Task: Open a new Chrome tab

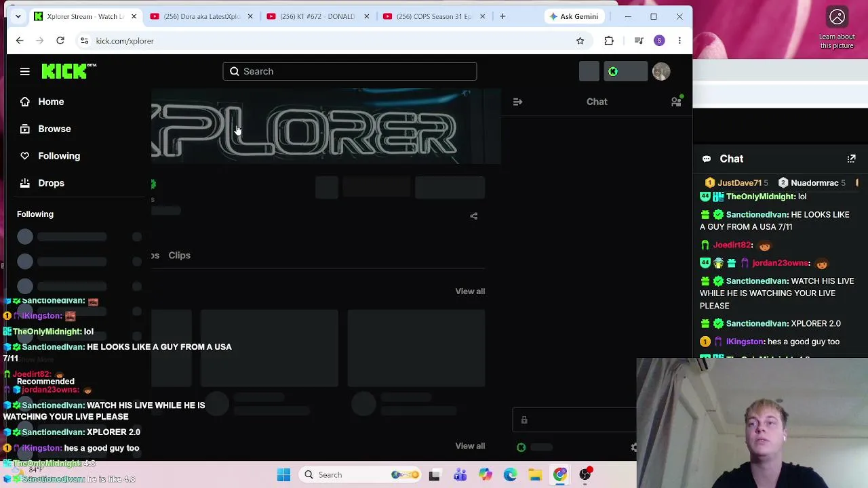Action: pyautogui.click(x=502, y=16)
